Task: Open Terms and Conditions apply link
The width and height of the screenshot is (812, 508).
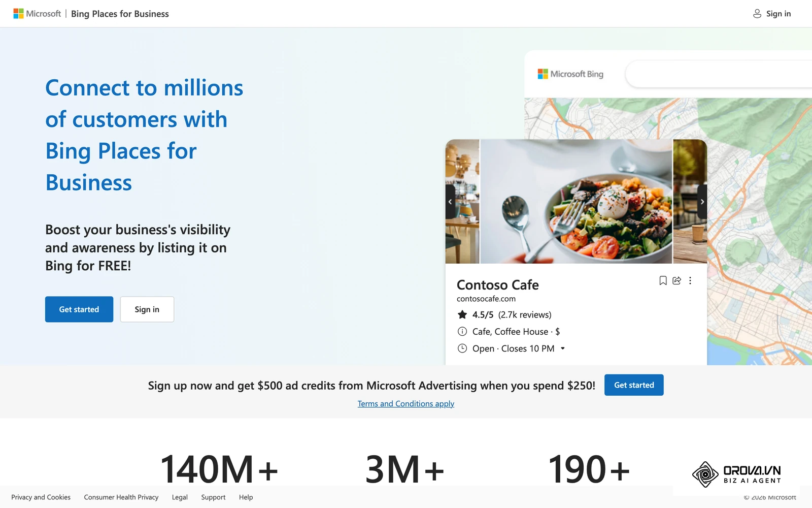Action: click(x=406, y=404)
